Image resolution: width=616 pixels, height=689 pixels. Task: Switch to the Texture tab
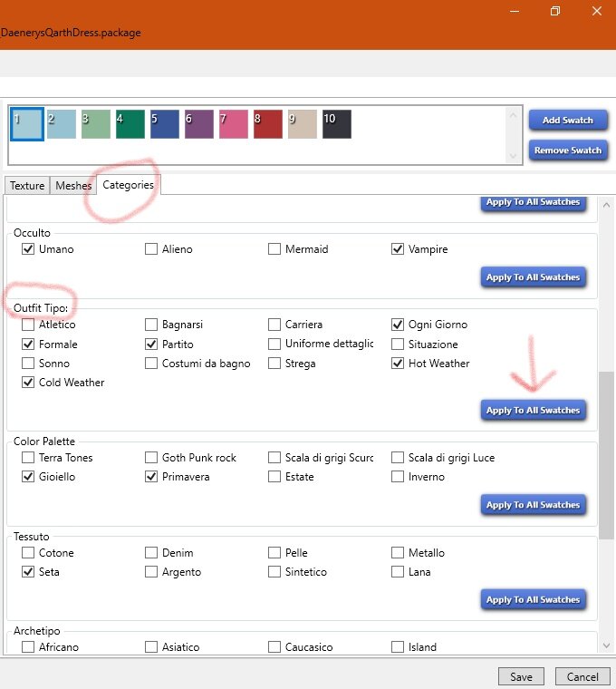pos(27,186)
